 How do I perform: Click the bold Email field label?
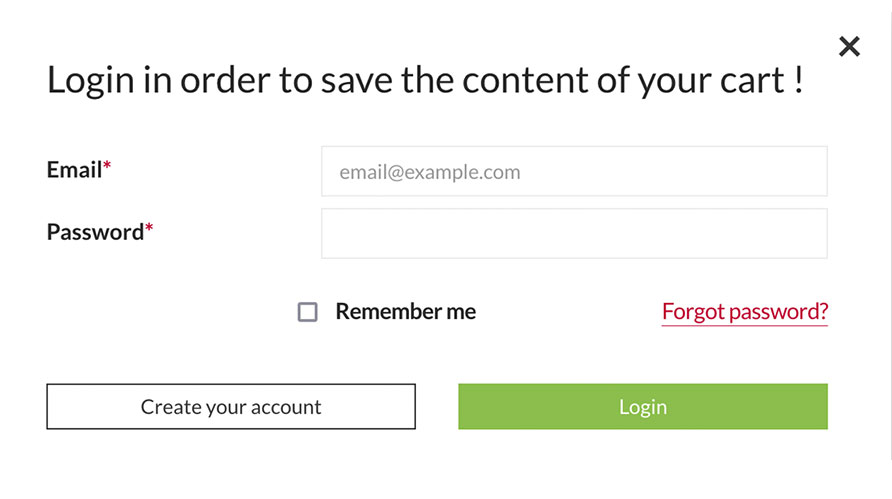(x=74, y=170)
